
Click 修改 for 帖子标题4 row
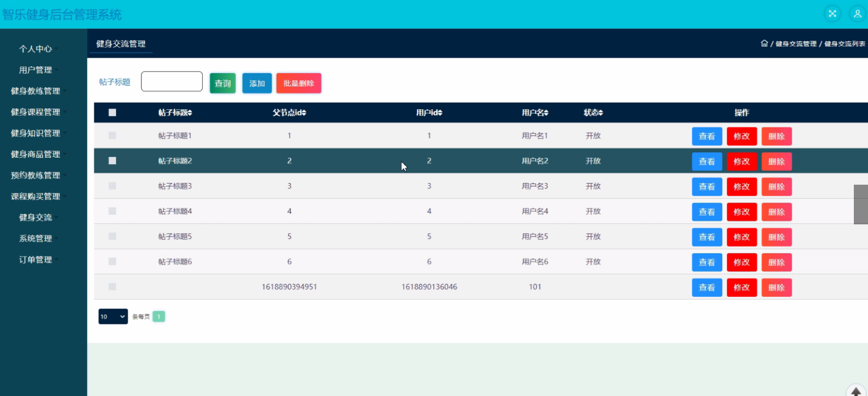coord(742,212)
